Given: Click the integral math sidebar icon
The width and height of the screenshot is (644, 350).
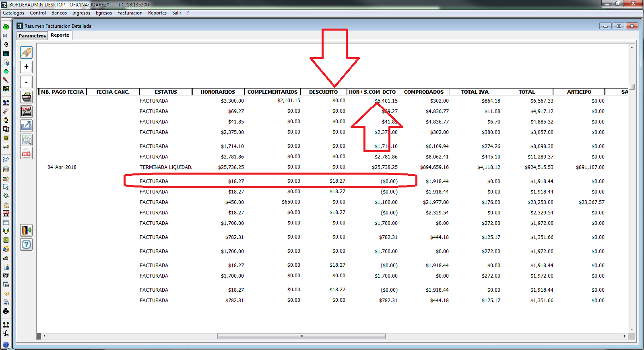Looking at the screenshot, I should 6,334.
